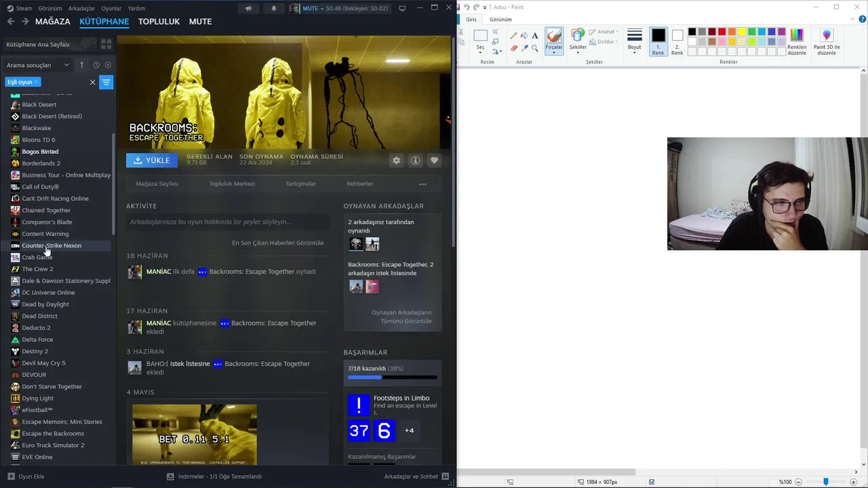Open Arkadaşlar menu in Steam

click(x=82, y=8)
